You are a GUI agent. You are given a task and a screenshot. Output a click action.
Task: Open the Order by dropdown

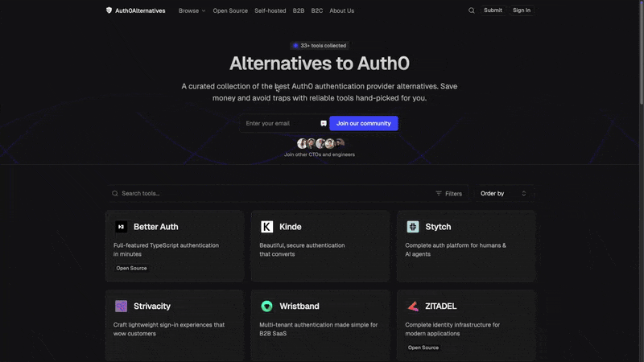point(504,193)
